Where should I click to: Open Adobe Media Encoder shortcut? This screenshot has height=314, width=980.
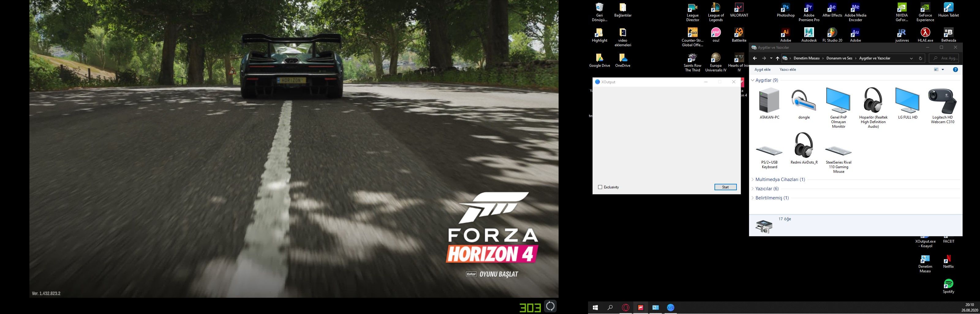click(x=855, y=12)
